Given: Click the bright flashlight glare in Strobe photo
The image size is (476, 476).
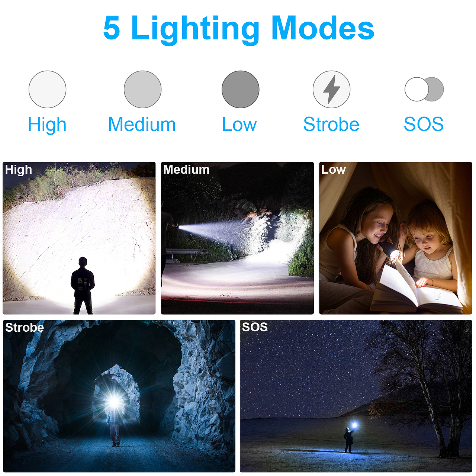Looking at the screenshot, I should [114, 402].
